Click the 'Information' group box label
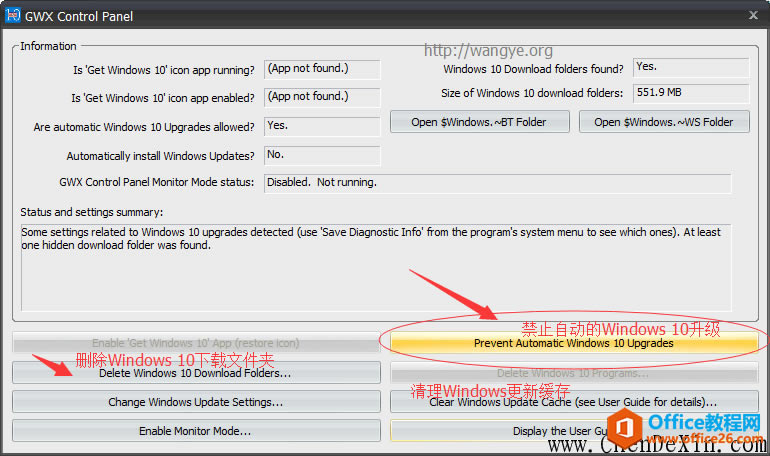Screen dimensions: 770x456 click(x=48, y=46)
